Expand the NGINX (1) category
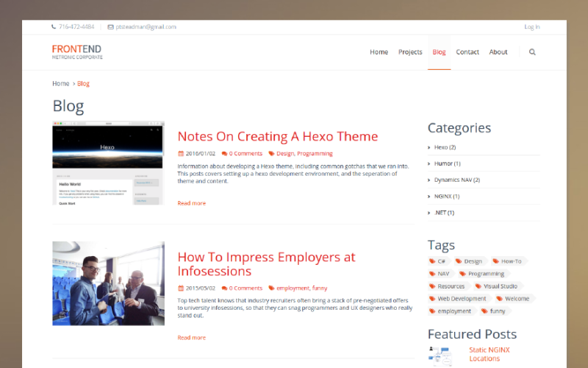Image resolution: width=588 pixels, height=368 pixels. (x=446, y=197)
